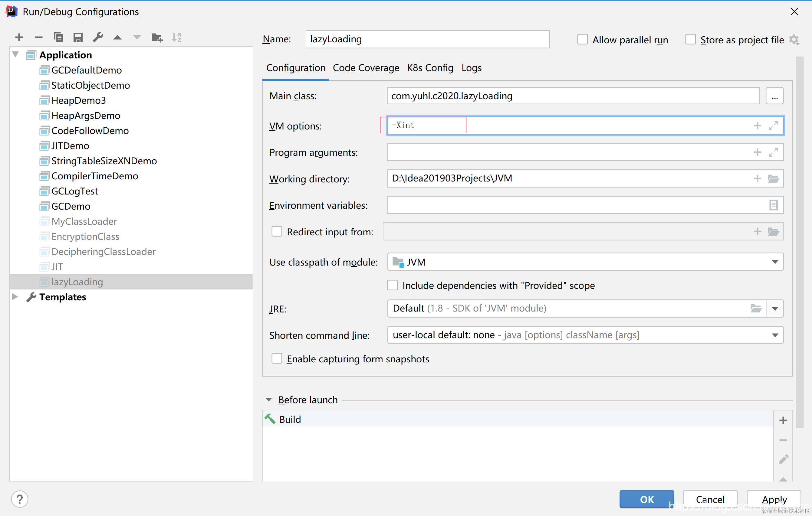Switch to Code Coverage tab
812x516 pixels.
(366, 68)
